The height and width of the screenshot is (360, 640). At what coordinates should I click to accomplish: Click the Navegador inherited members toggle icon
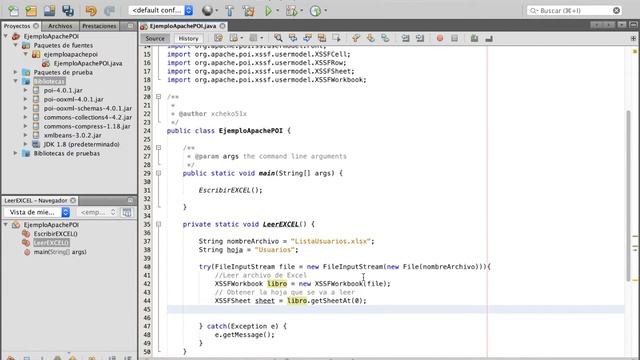tap(127, 212)
